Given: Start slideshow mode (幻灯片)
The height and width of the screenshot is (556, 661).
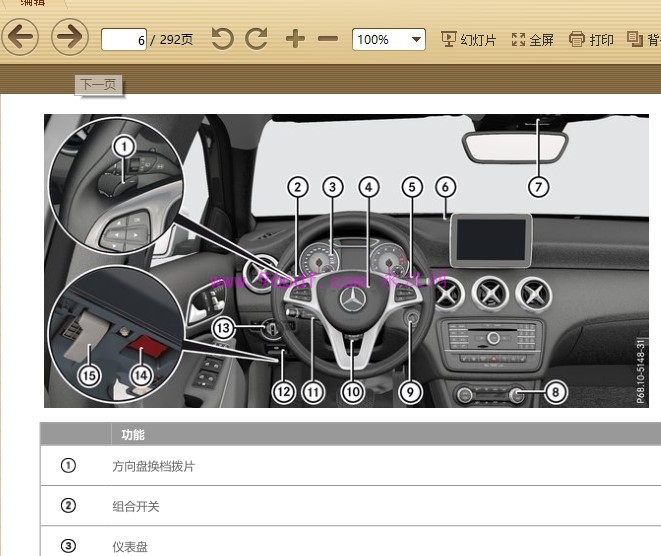Looking at the screenshot, I should 468,40.
